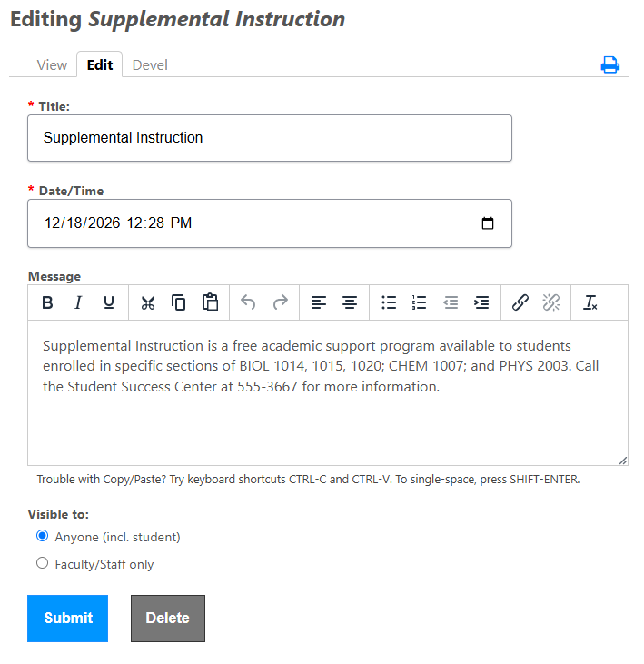Select the Anyone (incl. student) visibility option
644x664 pixels.
click(43, 536)
